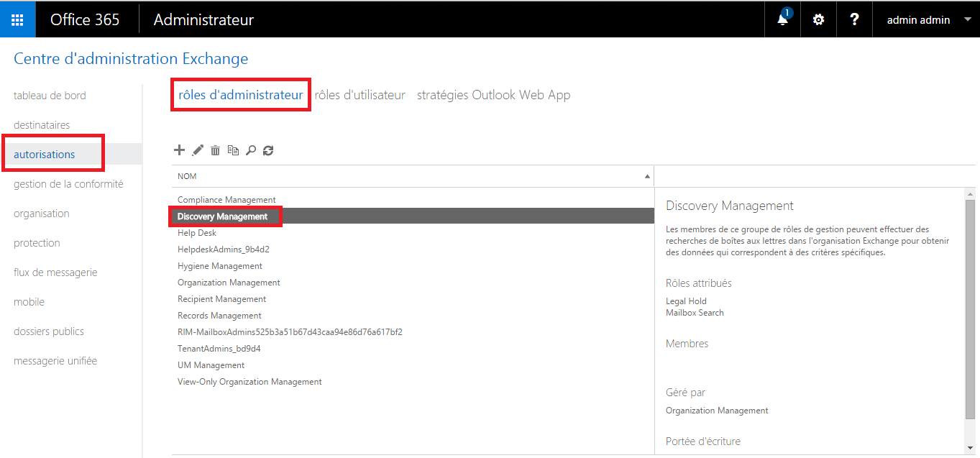This screenshot has height=458, width=980.
Task: Open flux de messagerie section
Action: tap(55, 272)
